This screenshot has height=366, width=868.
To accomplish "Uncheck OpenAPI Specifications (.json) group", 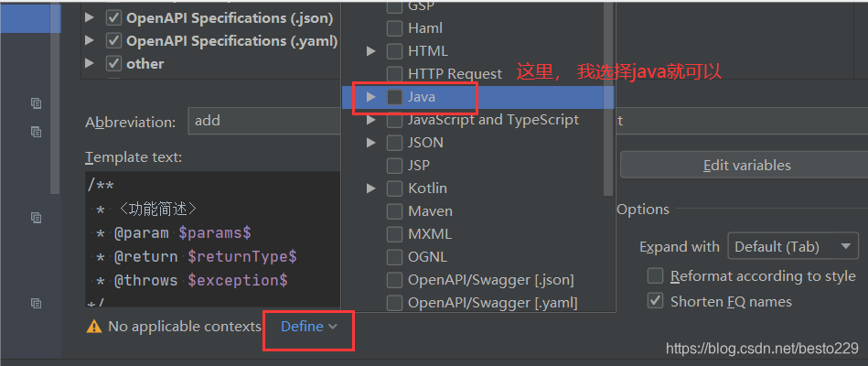I will click(114, 18).
